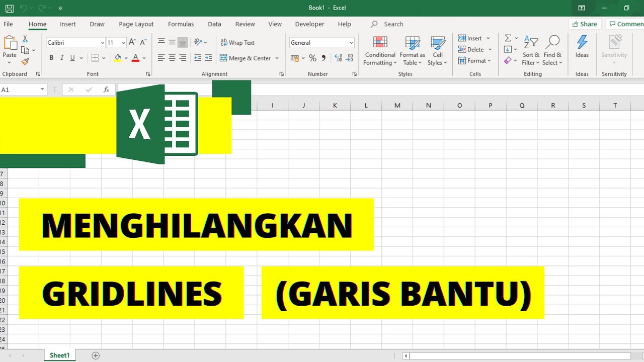
Task: Click Merge & Center button
Action: pyautogui.click(x=246, y=58)
